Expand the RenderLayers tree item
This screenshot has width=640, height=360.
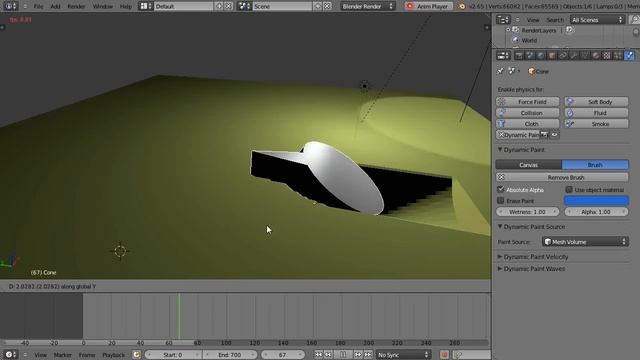(508, 30)
